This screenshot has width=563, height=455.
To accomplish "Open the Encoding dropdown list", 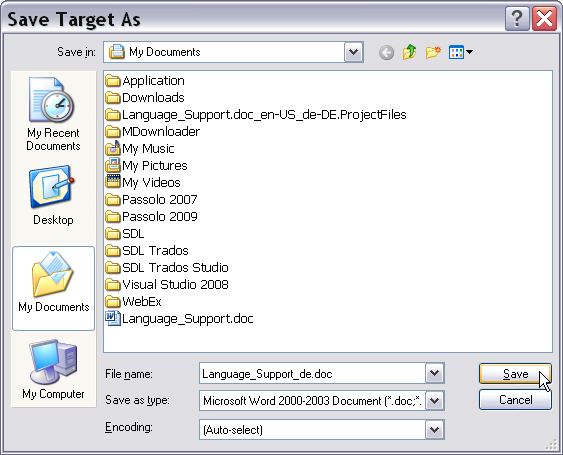I will coord(434,430).
